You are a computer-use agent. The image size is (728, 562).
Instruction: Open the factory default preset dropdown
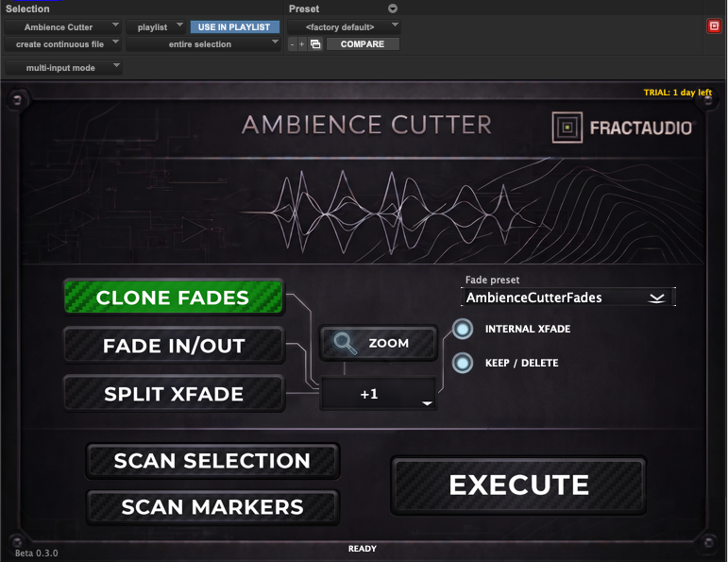tap(344, 27)
